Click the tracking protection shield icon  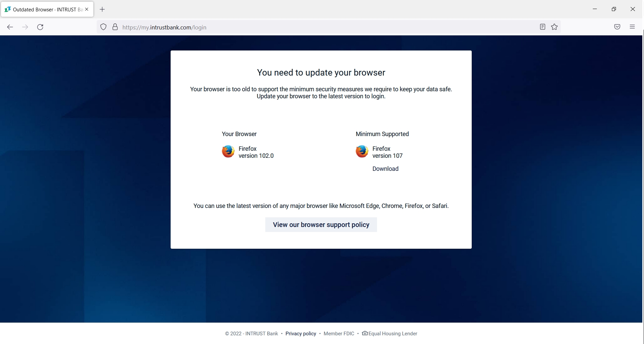[x=103, y=27]
